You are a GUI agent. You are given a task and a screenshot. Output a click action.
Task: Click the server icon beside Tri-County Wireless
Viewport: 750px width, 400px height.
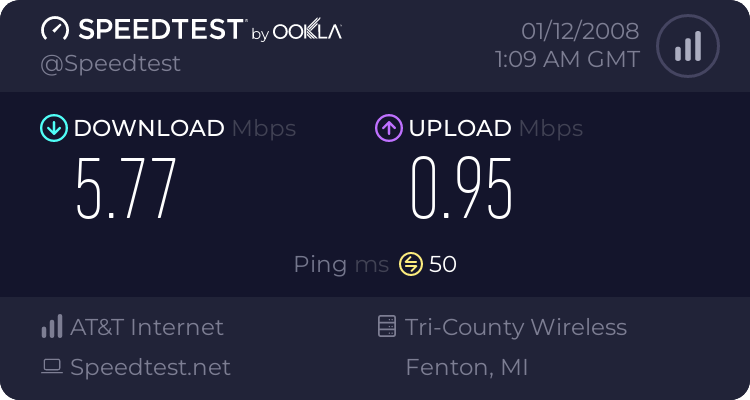tap(387, 326)
